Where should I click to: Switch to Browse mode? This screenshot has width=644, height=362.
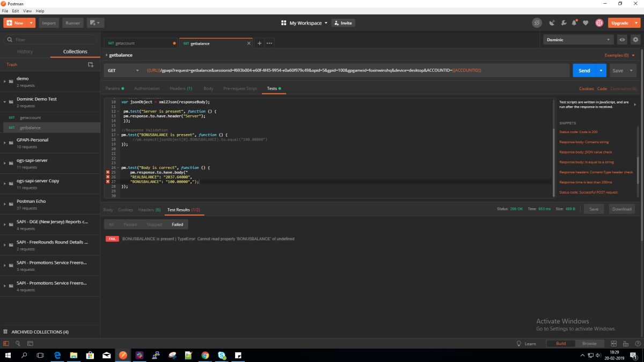pyautogui.click(x=589, y=343)
